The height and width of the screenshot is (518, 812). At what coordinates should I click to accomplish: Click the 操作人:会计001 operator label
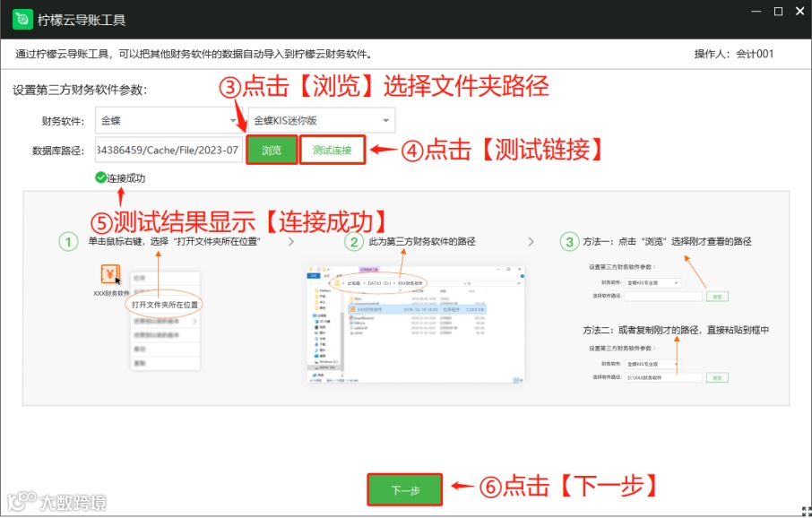coord(734,54)
